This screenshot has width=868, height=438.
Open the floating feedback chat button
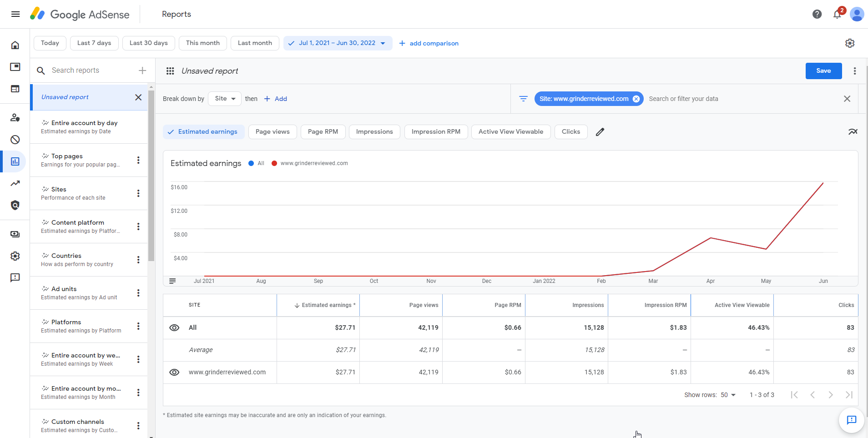click(852, 420)
